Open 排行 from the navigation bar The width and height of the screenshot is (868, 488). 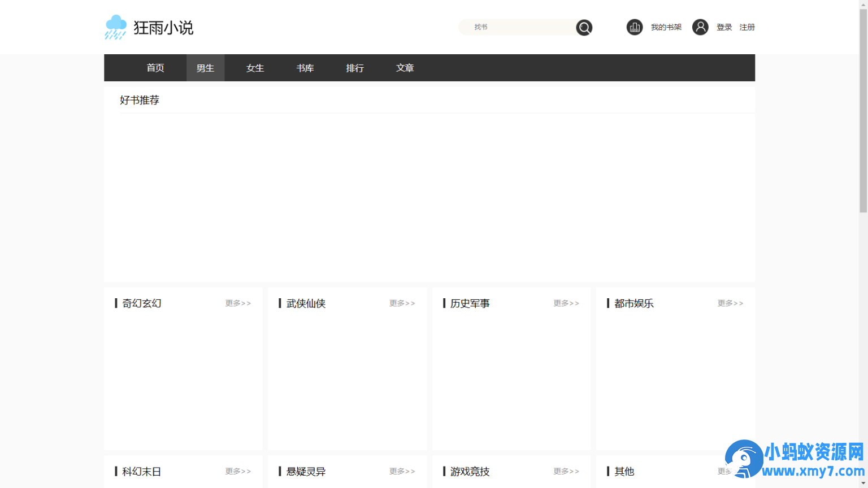(355, 68)
